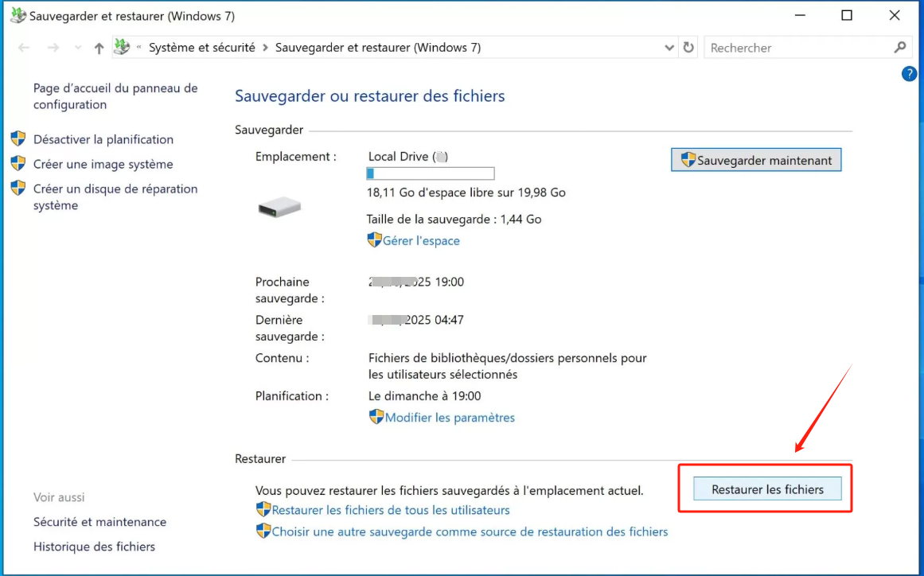924x576 pixels.
Task: Open the recent locations dropdown arrow
Action: click(78, 48)
